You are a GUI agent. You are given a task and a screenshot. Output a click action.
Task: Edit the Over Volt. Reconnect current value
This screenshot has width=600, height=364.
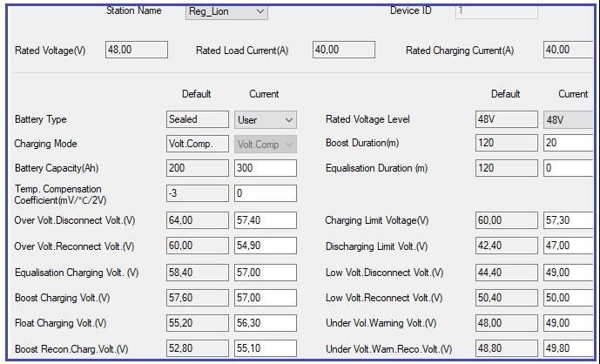point(266,246)
